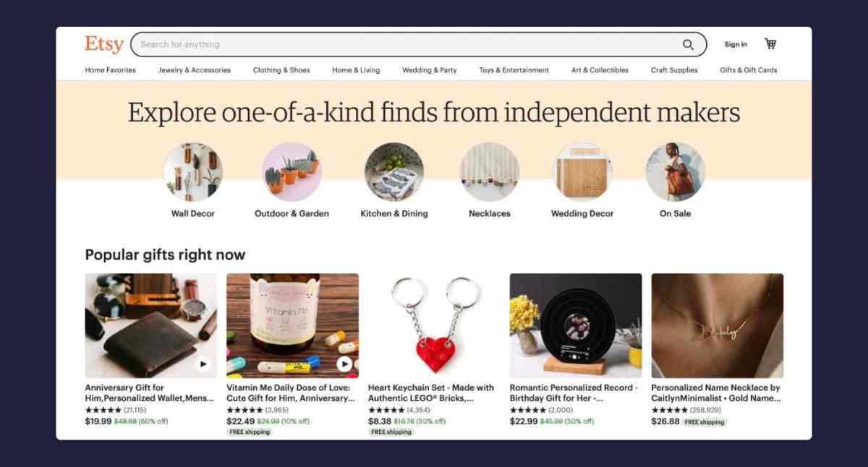868x467 pixels.
Task: Open Heart Keychain Set listing title
Action: [x=431, y=393]
